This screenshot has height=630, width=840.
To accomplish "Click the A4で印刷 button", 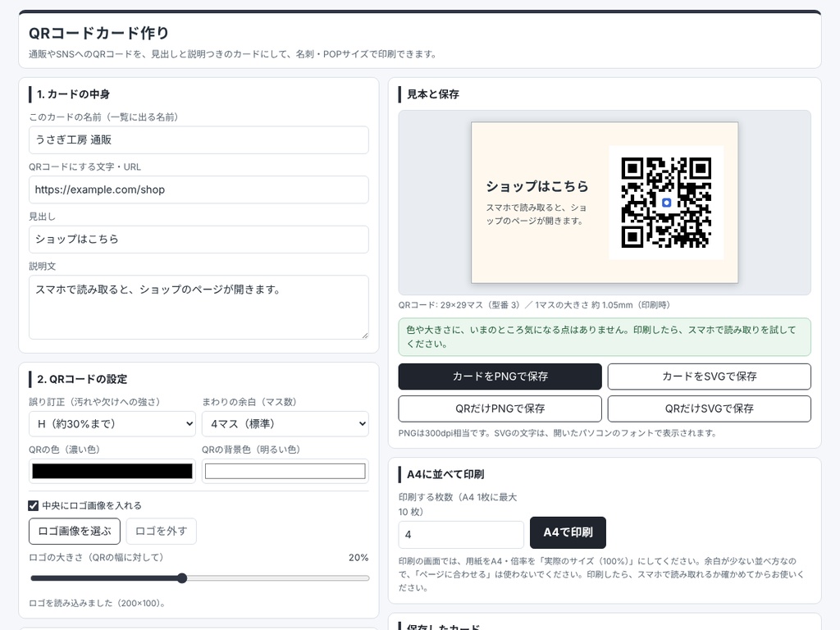I will [568, 532].
